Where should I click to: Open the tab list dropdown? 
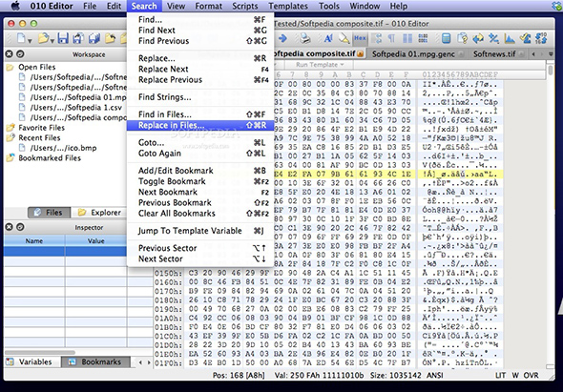pyautogui.click(x=551, y=53)
